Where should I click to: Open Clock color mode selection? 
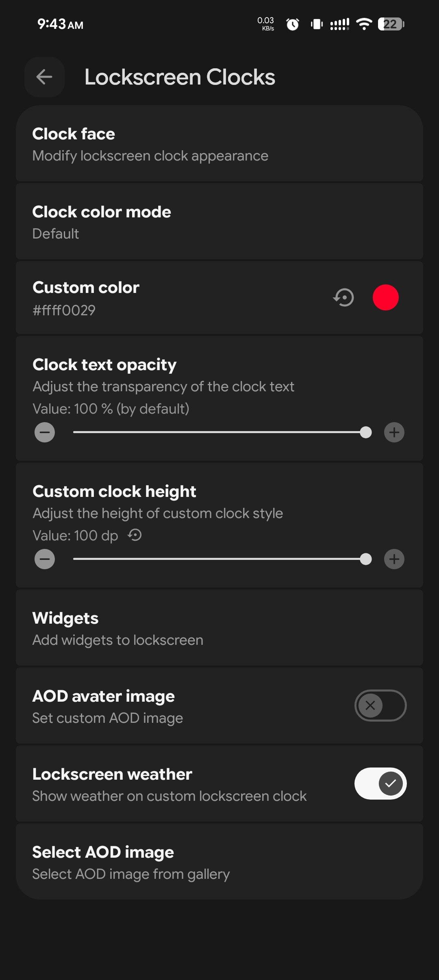tap(219, 222)
